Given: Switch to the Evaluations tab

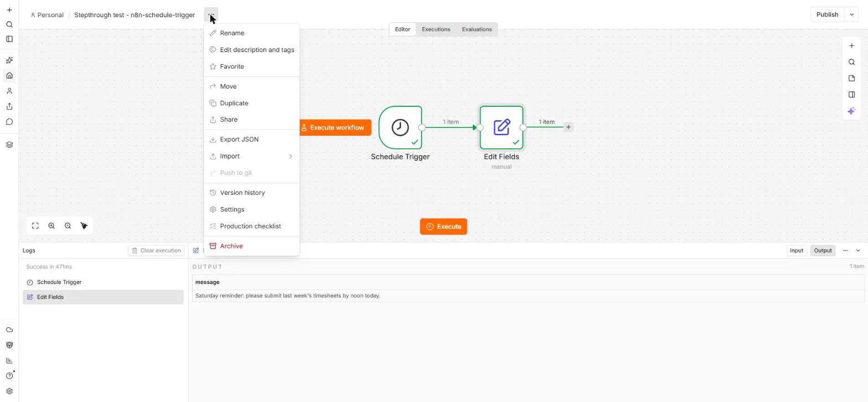Looking at the screenshot, I should click(477, 29).
